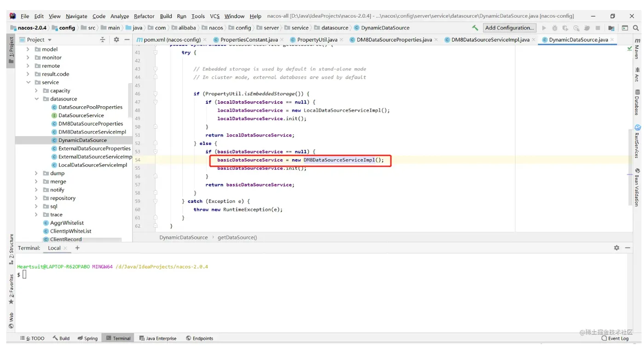Screen dimensions: 644x349
Task: Click Run with Coverage icon
Action: pyautogui.click(x=565, y=28)
